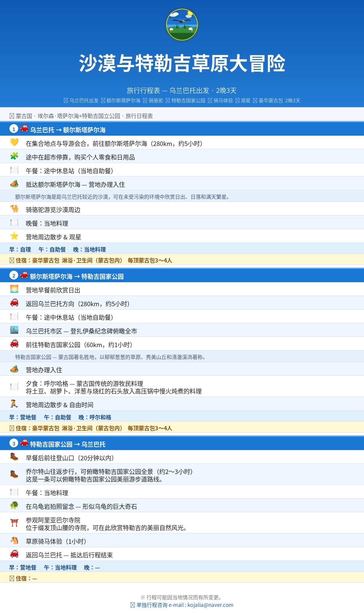The width and height of the screenshot is (364, 613).
Task: Click the main title 沙漠与特勒吉草原大冒险
Action: click(x=182, y=63)
